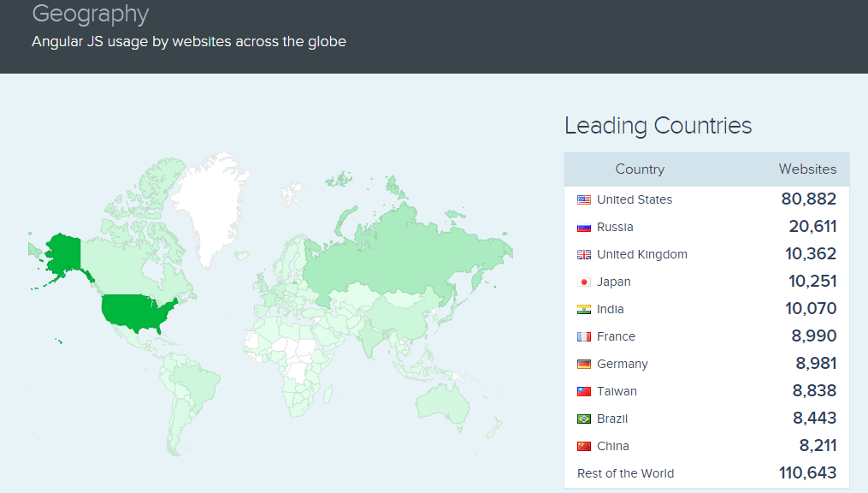Click the France flag icon

point(584,336)
